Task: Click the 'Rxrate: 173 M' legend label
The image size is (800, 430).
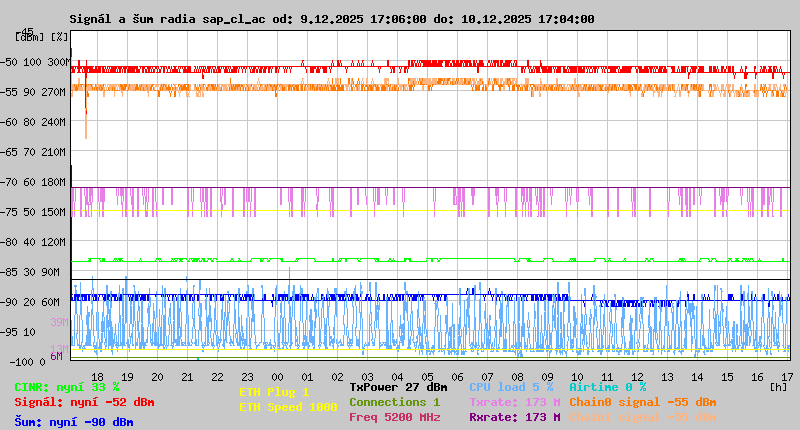Action: click(515, 417)
